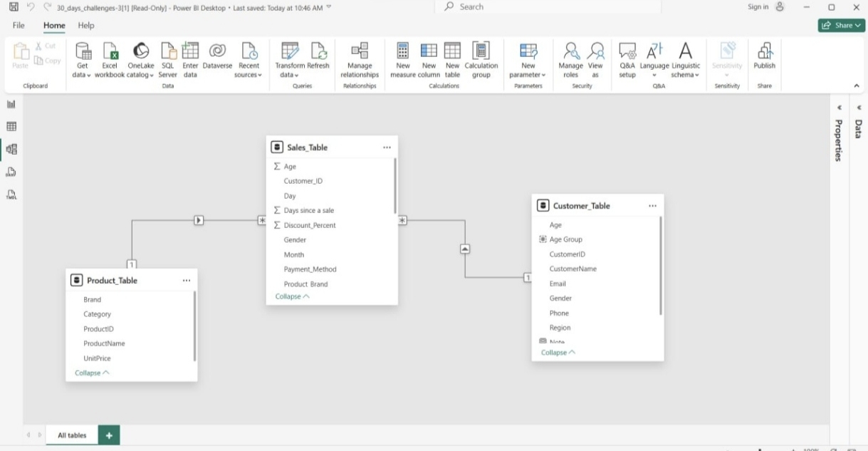Select Customer to Sales relationship arrow
Viewport: 868px width, 451px height.
coord(465,249)
